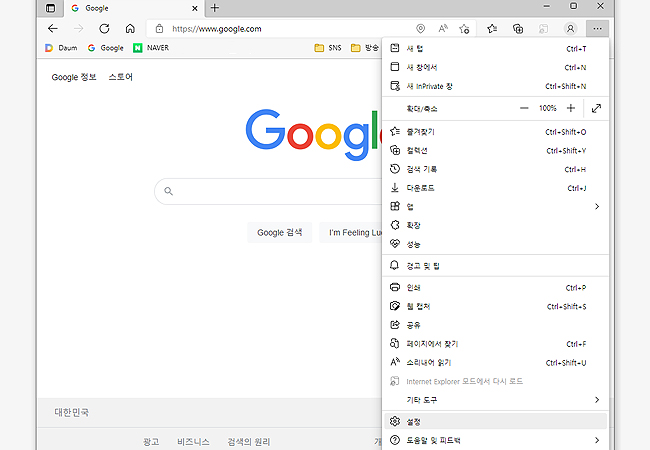Open 즐겨찾기 (Favorites) from menu
Viewport: 650px width, 450px height.
pyautogui.click(x=495, y=132)
